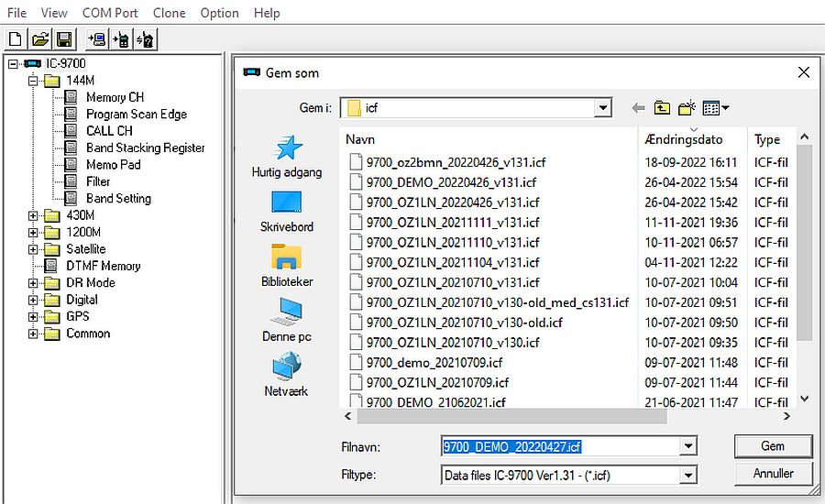Select Program Scan Edge in the tree
Screen dimensions: 825x504
click(x=137, y=115)
